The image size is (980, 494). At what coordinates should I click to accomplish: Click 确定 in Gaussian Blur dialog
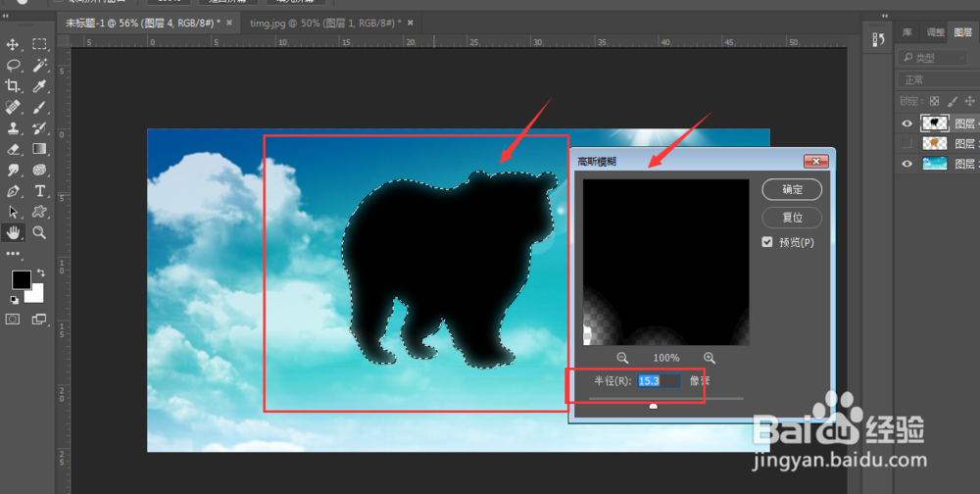coord(792,189)
